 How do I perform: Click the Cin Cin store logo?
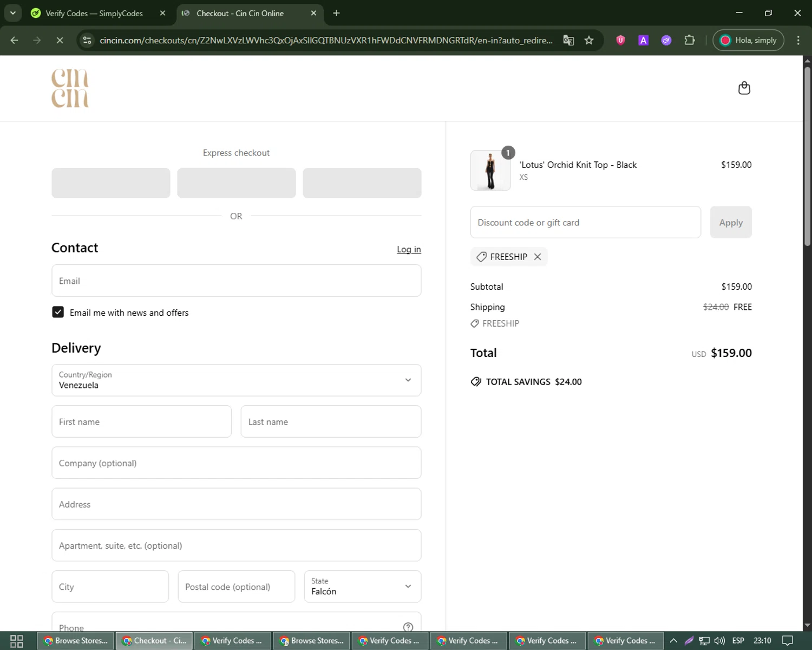(70, 88)
